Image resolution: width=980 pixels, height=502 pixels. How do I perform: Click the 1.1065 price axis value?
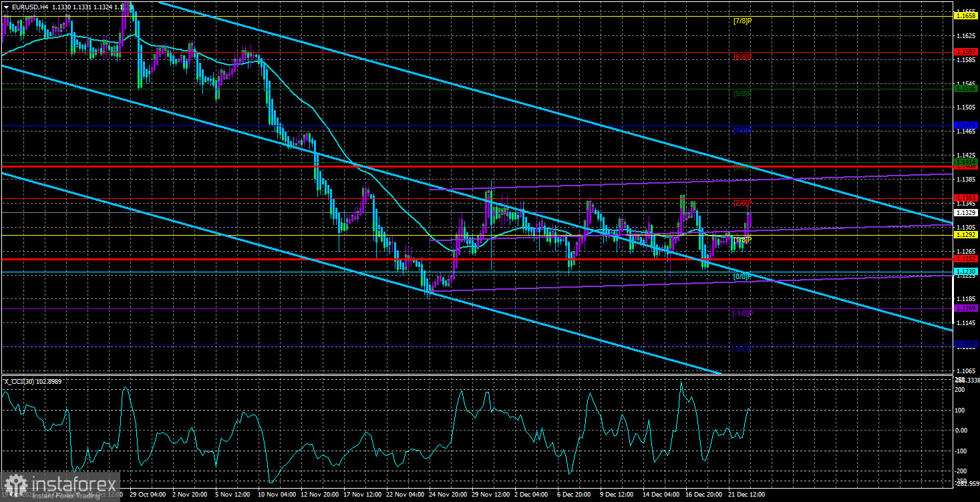coord(966,371)
